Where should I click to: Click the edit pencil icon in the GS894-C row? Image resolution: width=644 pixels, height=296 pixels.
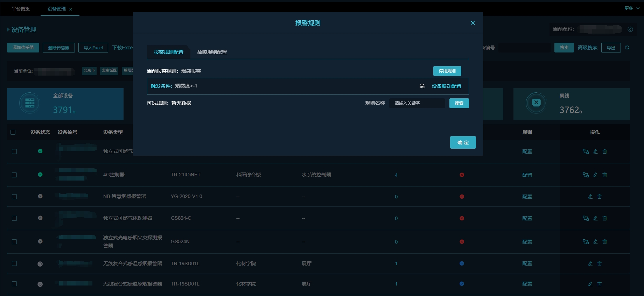595,218
